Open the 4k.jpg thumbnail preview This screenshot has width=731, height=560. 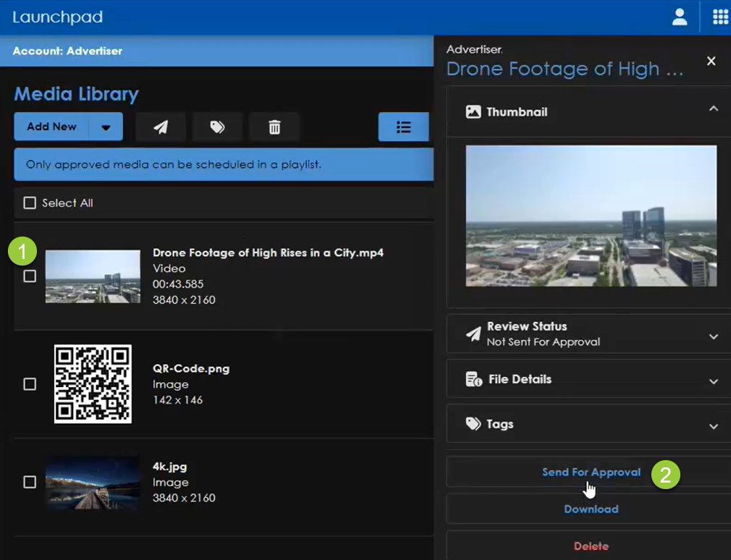[x=92, y=483]
